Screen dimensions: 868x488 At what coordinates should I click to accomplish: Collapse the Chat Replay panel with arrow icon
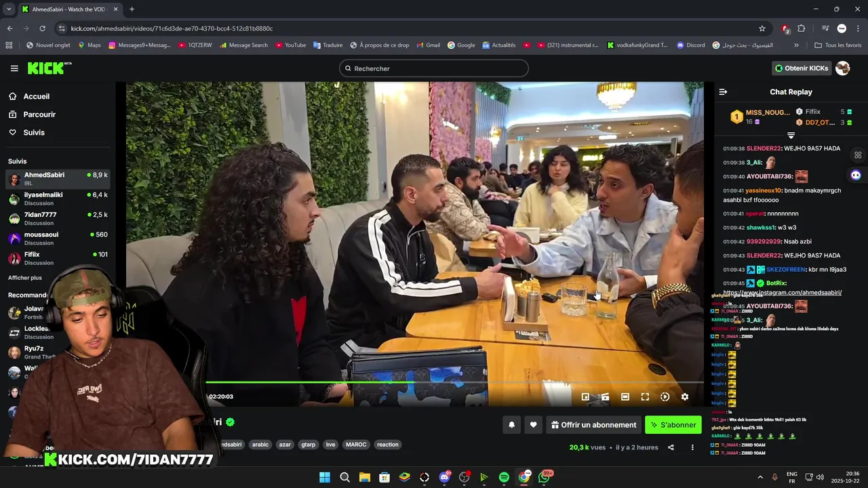(723, 91)
